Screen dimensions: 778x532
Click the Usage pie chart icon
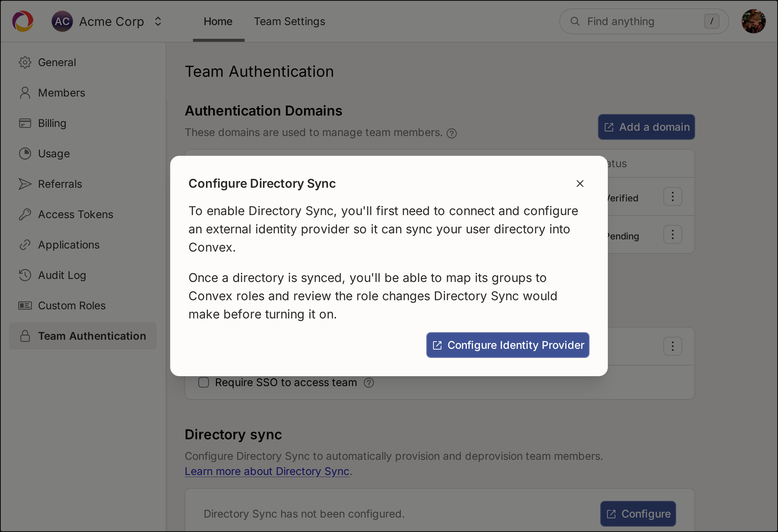click(x=25, y=154)
